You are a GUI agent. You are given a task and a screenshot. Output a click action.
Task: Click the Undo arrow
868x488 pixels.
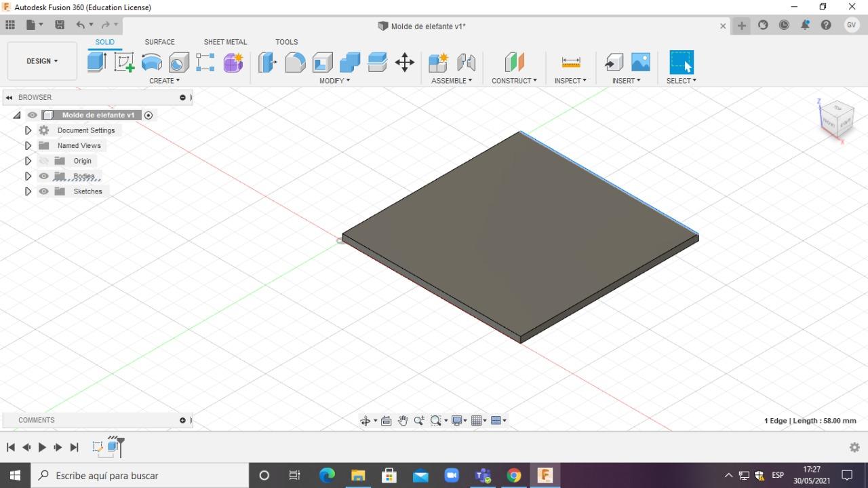81,25
